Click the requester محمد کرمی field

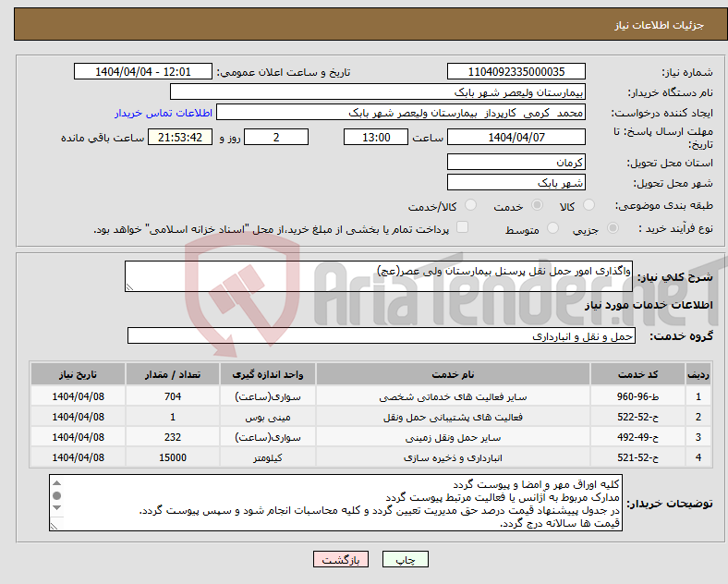coord(401,113)
